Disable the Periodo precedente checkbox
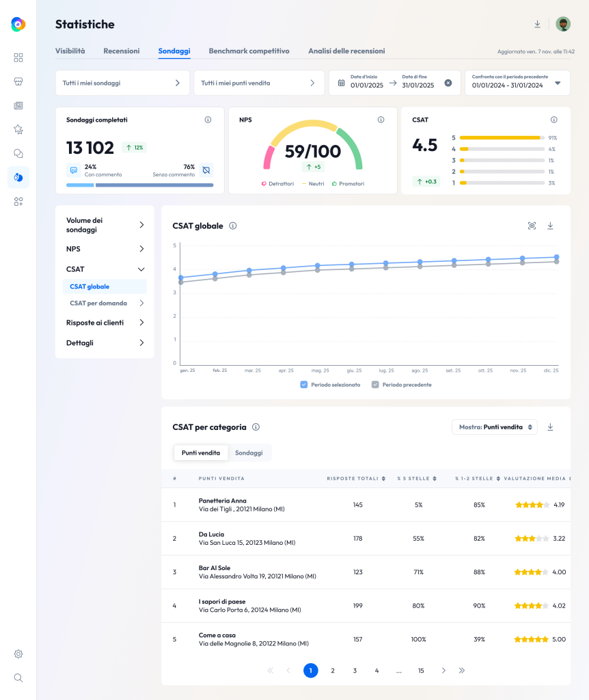Screen dimensions: 589x700 click(374, 384)
